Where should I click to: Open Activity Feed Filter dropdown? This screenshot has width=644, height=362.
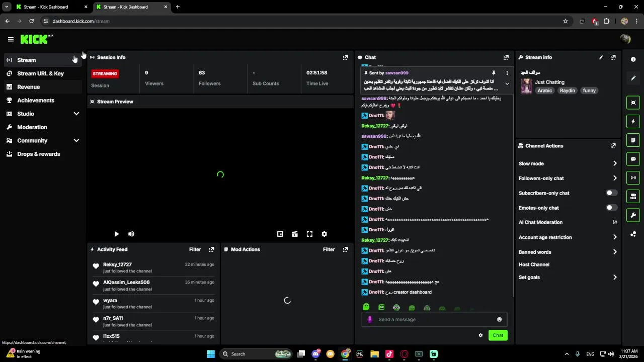195,249
